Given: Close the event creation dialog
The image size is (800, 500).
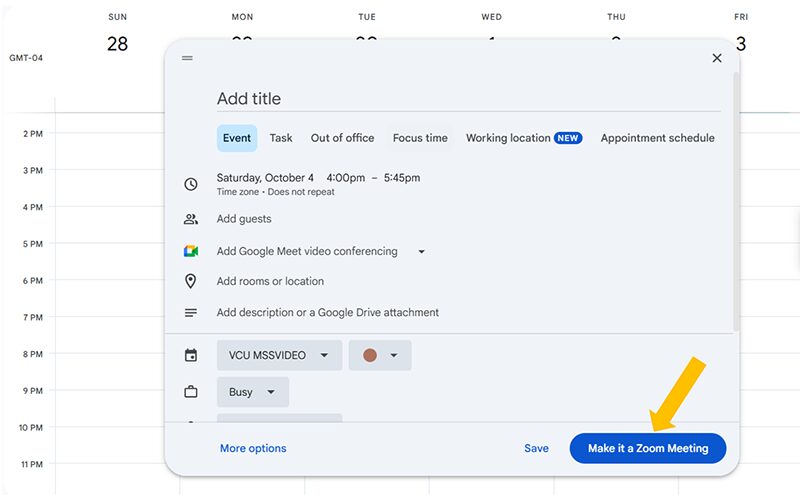Looking at the screenshot, I should click(716, 58).
